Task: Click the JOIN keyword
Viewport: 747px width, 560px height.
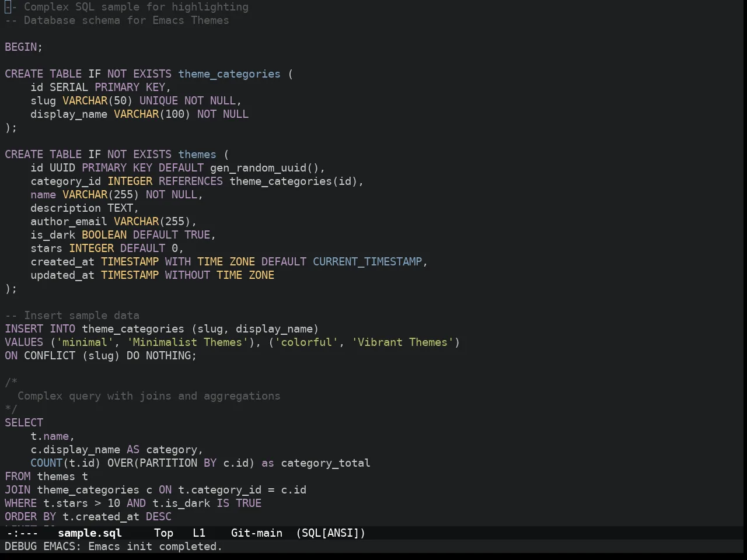Action: [18, 489]
